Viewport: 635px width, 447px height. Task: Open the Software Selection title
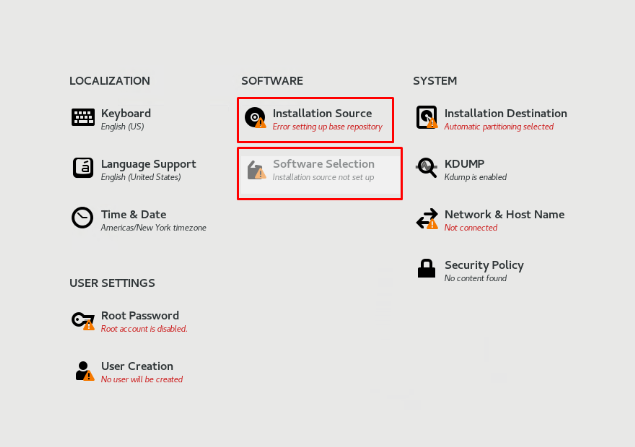click(324, 164)
